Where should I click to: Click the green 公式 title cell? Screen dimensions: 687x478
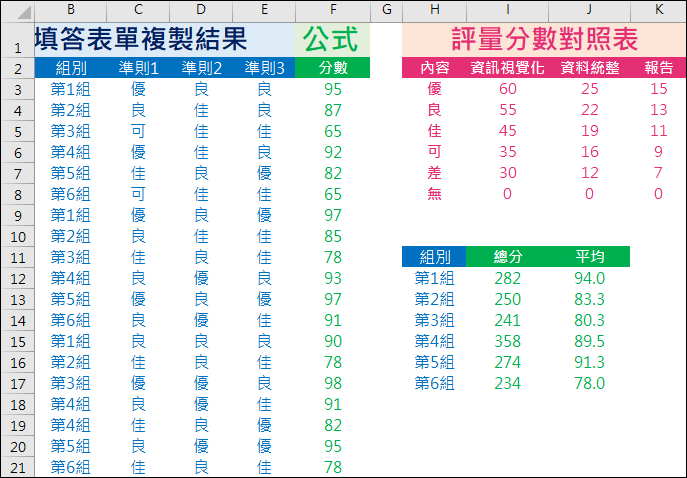click(333, 40)
